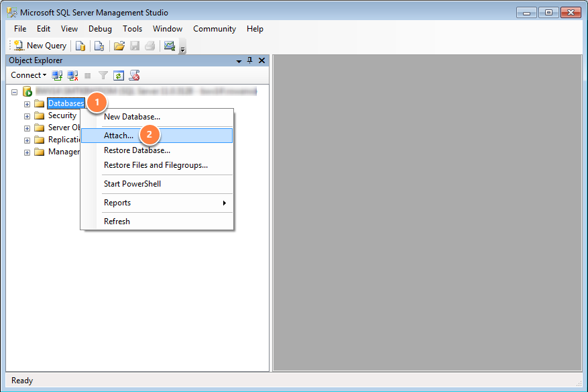Click the Management folder icon

[x=39, y=152]
